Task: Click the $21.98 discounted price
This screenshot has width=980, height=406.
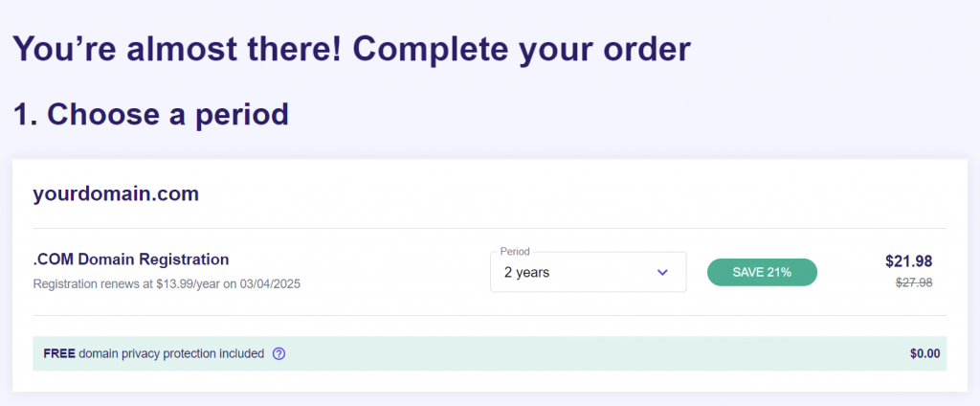Action: [x=909, y=261]
